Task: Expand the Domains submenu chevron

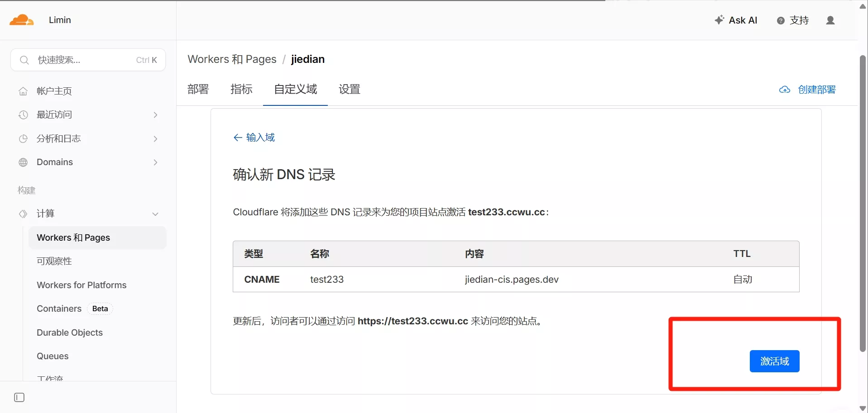Action: tap(155, 162)
